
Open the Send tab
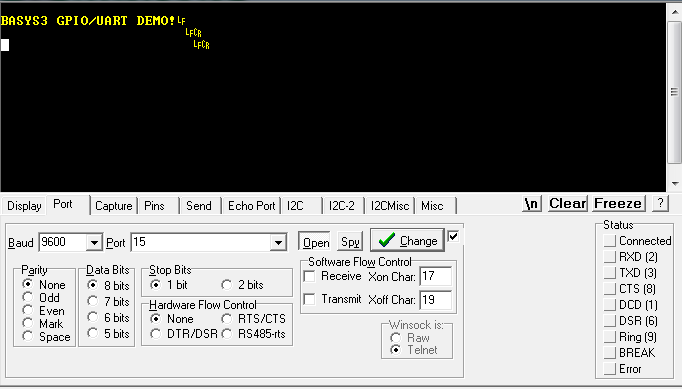tap(199, 205)
